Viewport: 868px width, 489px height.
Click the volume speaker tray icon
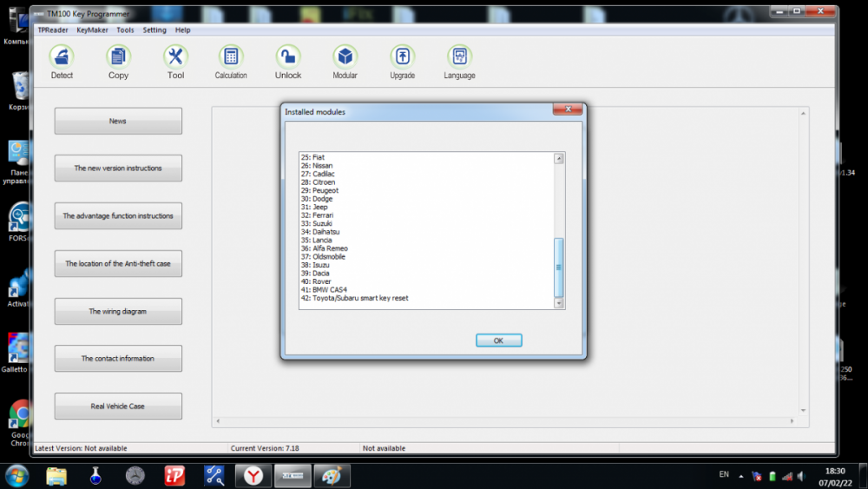[801, 476]
